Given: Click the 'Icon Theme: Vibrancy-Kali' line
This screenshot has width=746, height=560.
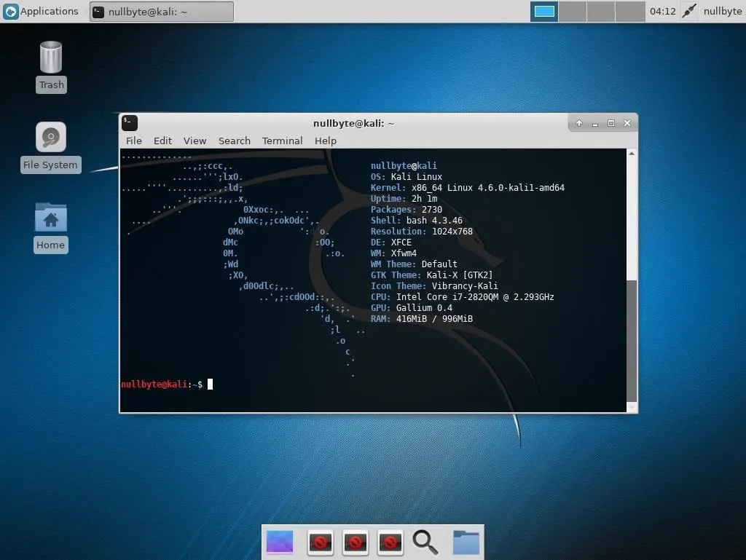Looking at the screenshot, I should [x=434, y=286].
